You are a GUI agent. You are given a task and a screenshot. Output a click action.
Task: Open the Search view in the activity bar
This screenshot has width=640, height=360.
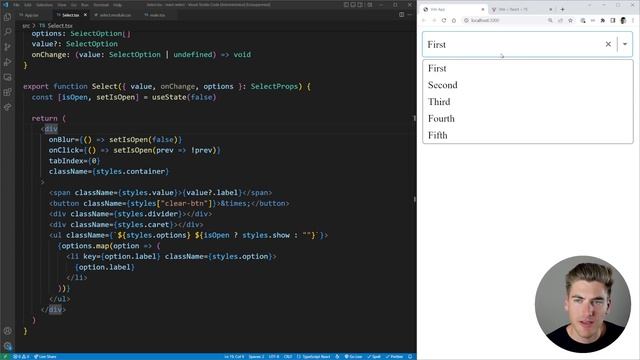click(x=7, y=32)
